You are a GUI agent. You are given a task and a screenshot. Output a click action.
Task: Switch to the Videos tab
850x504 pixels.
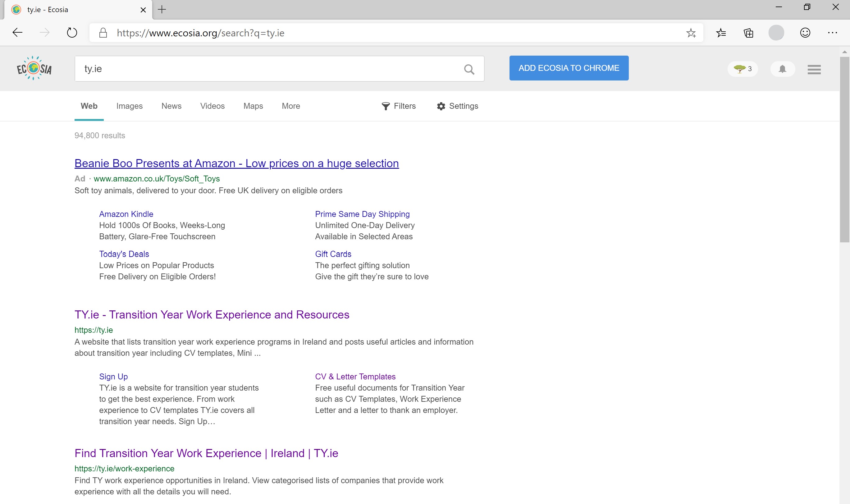(x=212, y=106)
